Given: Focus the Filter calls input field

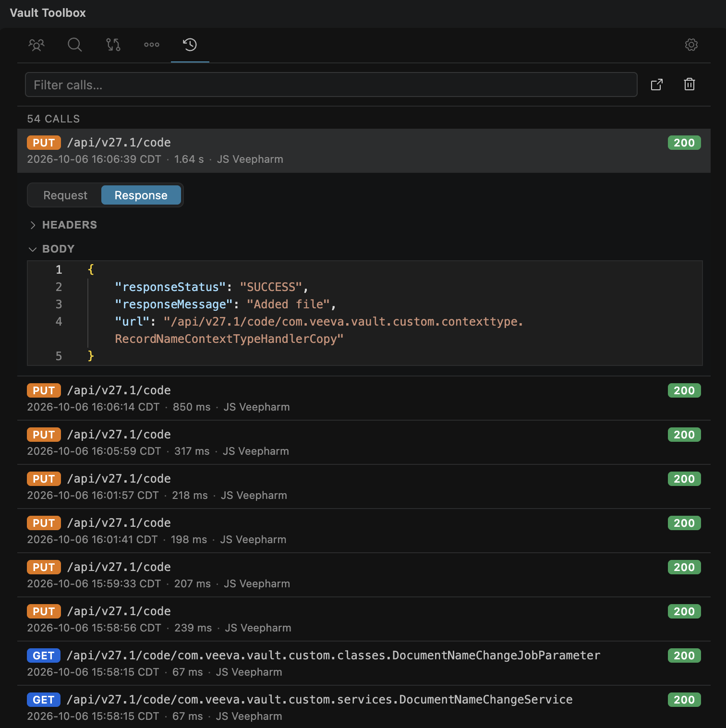Looking at the screenshot, I should pos(331,85).
